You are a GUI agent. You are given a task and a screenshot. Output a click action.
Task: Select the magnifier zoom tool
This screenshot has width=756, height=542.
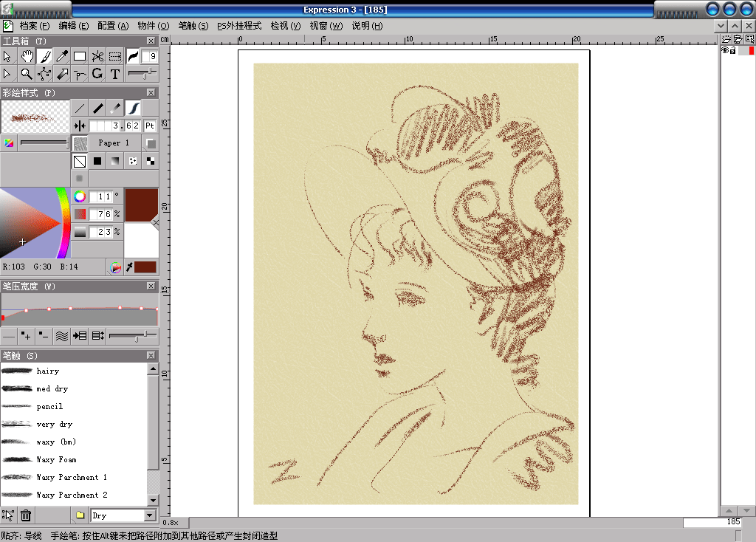click(27, 74)
